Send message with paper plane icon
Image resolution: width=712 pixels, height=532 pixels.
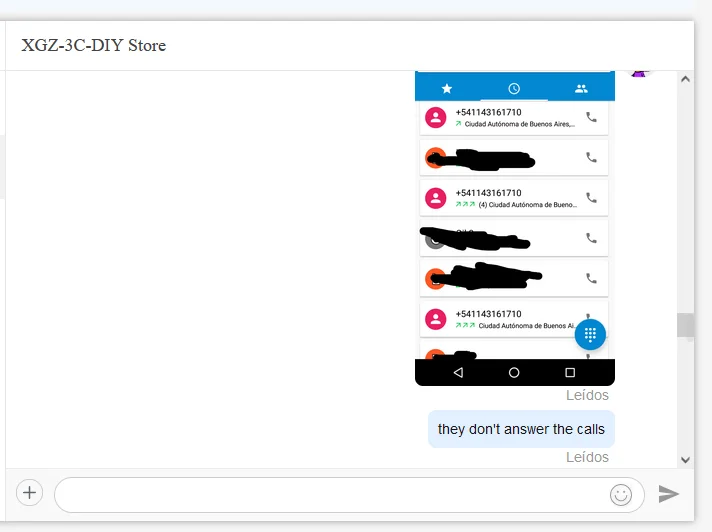pos(669,494)
